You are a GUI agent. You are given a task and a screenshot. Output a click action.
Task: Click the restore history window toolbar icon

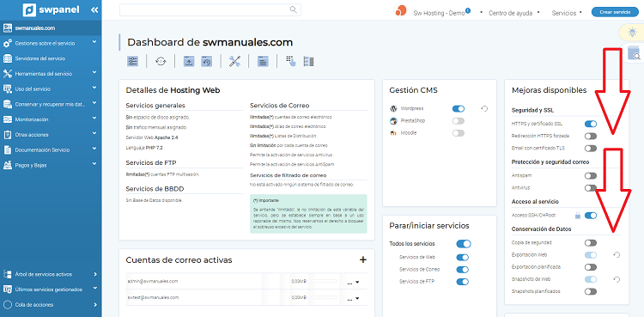coord(206,62)
